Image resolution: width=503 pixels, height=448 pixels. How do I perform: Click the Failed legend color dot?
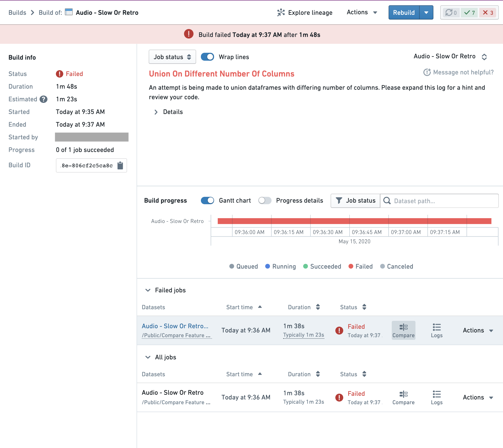pos(351,266)
